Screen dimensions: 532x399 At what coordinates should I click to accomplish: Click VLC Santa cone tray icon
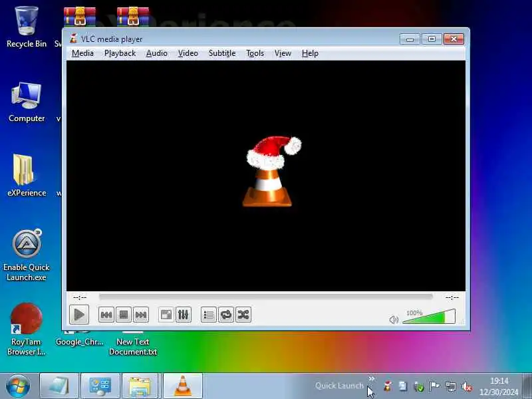[x=387, y=386]
